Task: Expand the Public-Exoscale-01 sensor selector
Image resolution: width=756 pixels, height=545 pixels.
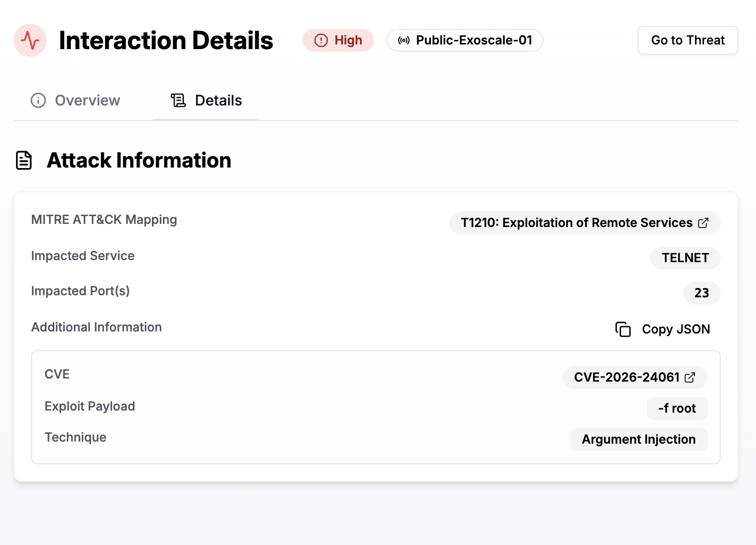Action: tap(464, 40)
